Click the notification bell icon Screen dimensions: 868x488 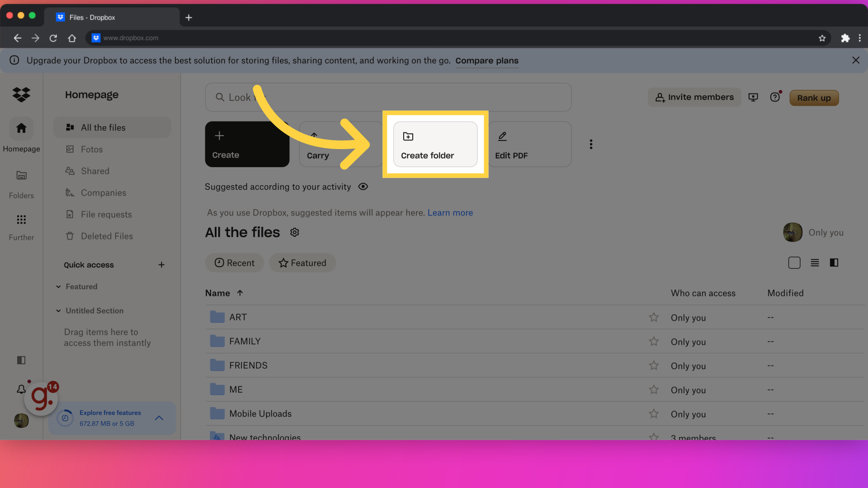(21, 389)
